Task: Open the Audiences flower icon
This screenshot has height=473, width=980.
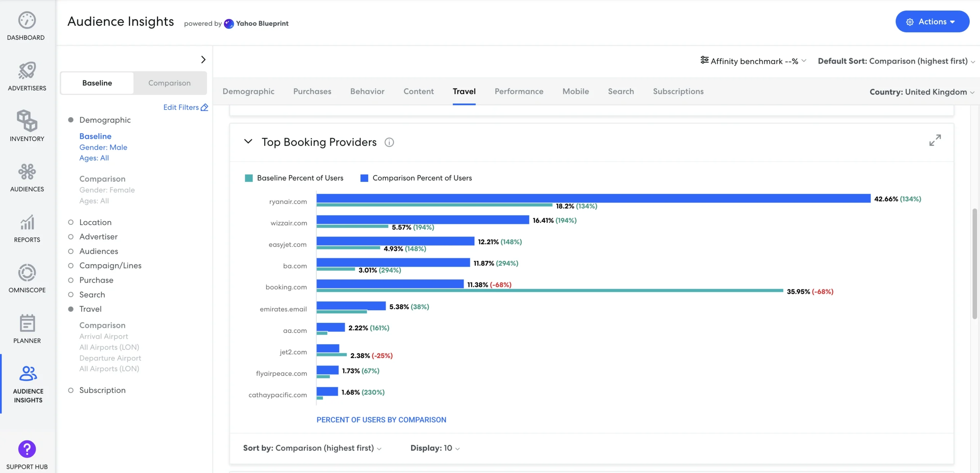Action: (27, 172)
